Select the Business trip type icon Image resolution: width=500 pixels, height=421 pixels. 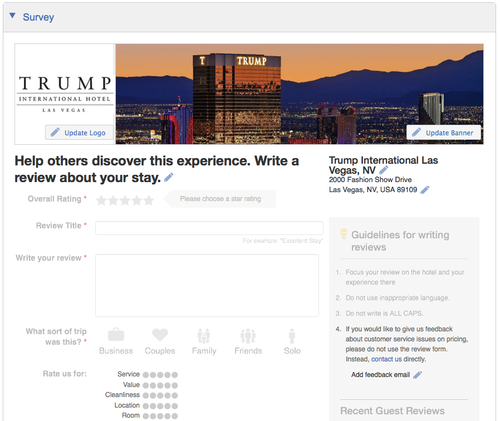click(116, 335)
